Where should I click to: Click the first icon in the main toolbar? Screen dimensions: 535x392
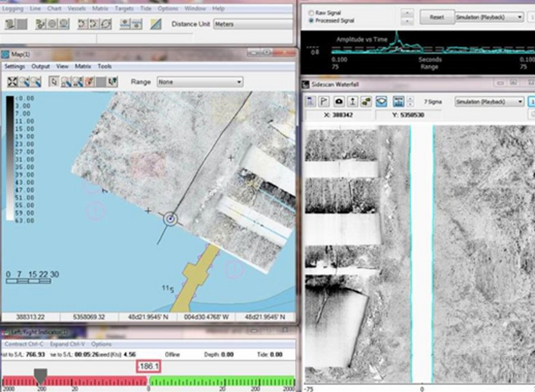(x=11, y=24)
